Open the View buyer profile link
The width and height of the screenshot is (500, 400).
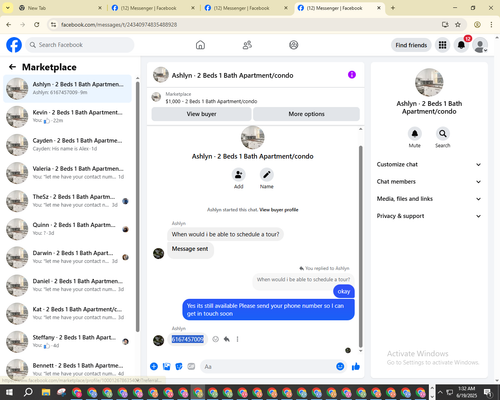tap(279, 210)
